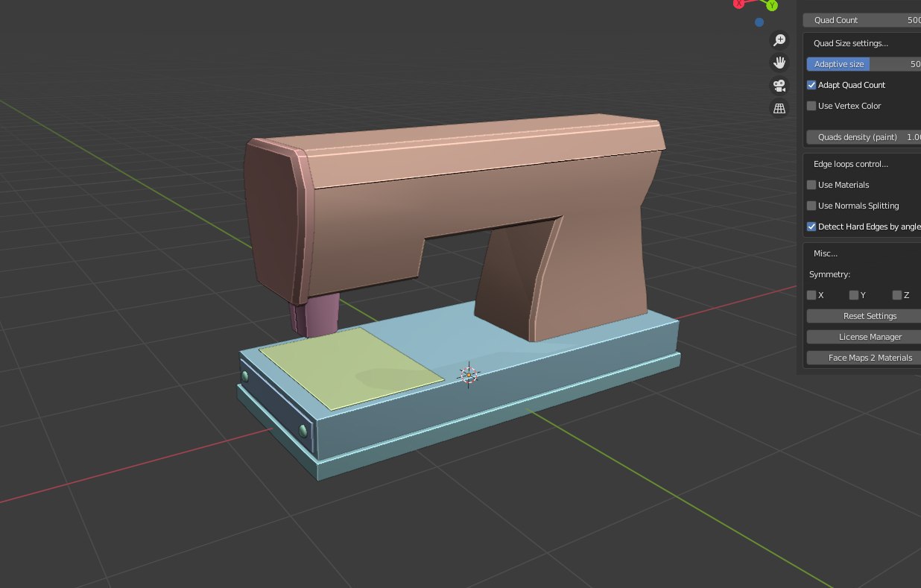921x588 pixels.
Task: Click the zoom magnifier viewport icon
Action: pos(779,39)
